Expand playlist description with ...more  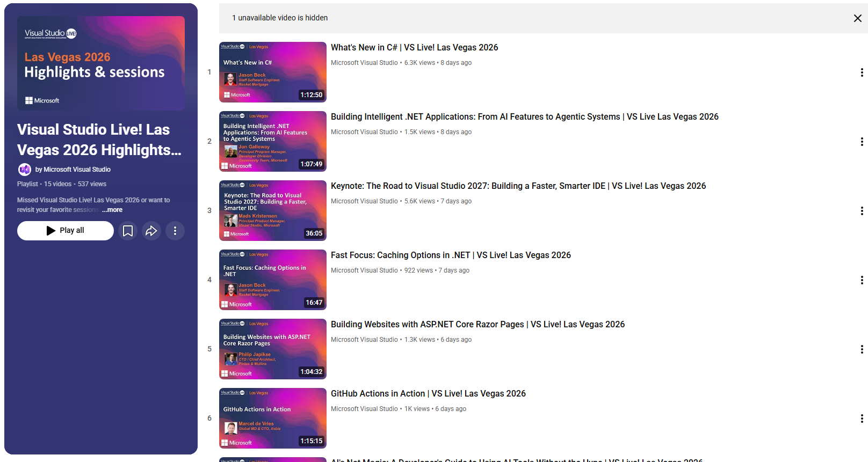112,210
